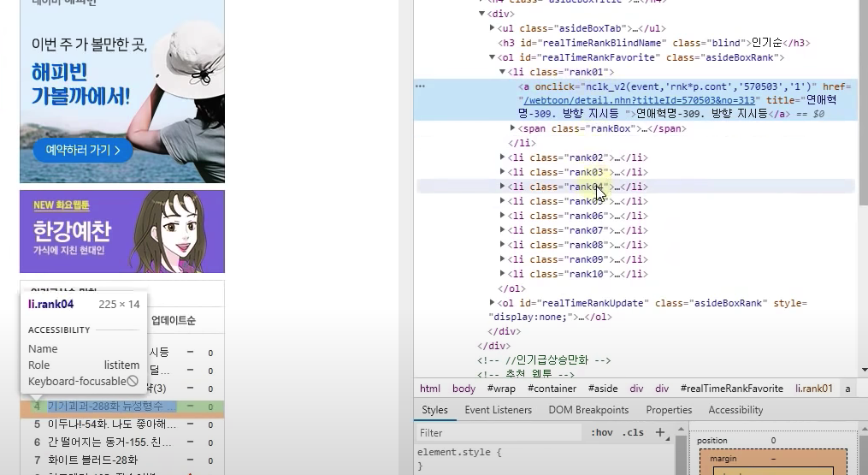Image resolution: width=868 pixels, height=475 pixels.
Task: Open the 해피빈 가볼까에서 ad banner
Action: click(122, 92)
